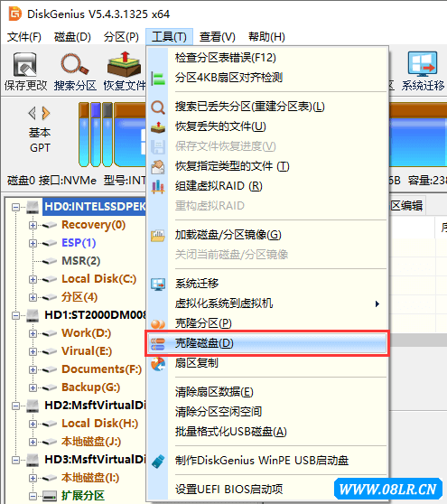Click the system migration monitor icon in menu

tap(158, 285)
